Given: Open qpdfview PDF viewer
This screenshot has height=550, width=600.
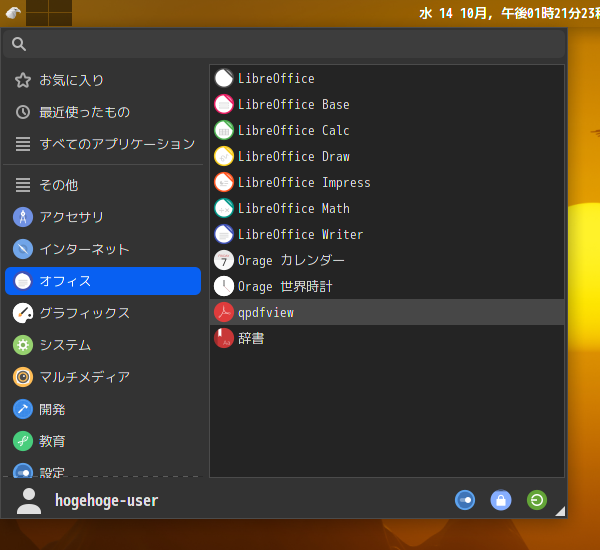Looking at the screenshot, I should pyautogui.click(x=387, y=313).
